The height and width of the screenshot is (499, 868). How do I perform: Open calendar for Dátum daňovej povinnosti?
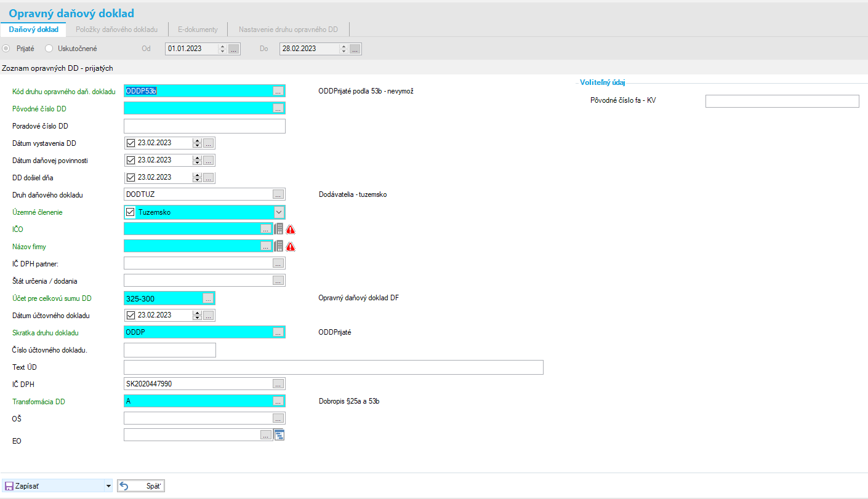(208, 160)
